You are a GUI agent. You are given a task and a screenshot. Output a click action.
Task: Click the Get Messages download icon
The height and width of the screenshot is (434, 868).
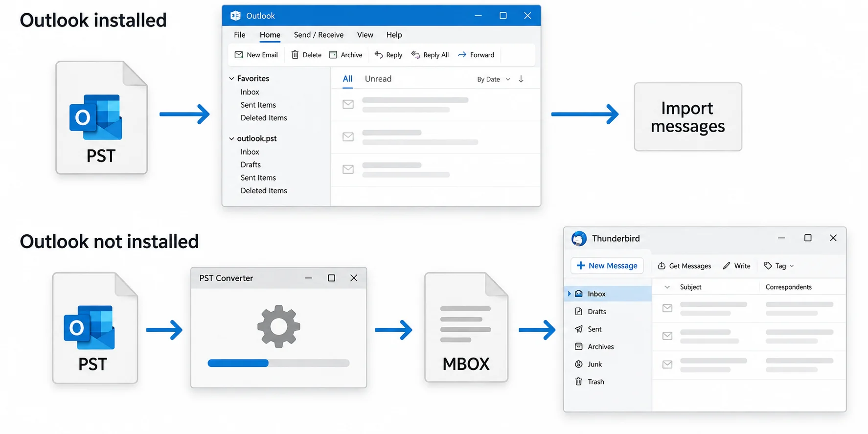(662, 266)
